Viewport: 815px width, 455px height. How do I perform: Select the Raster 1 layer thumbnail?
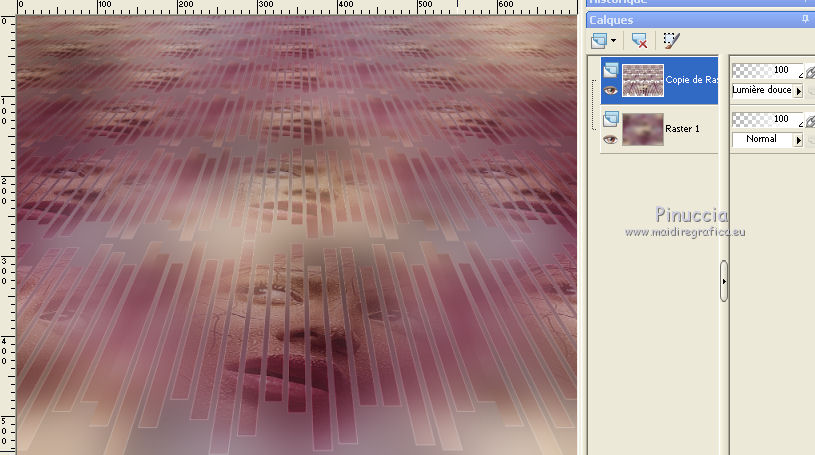(643, 129)
